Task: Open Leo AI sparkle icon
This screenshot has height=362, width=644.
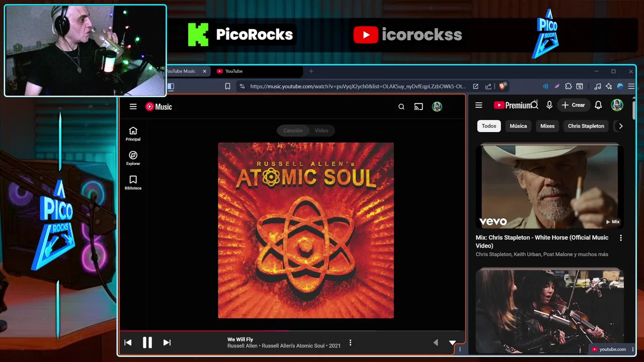Action: pos(609,86)
